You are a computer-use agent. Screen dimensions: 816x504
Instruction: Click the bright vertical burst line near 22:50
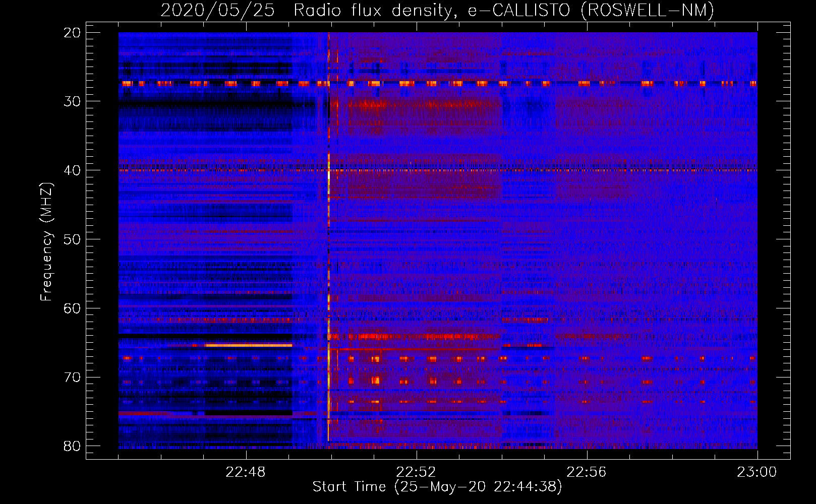tap(329, 237)
